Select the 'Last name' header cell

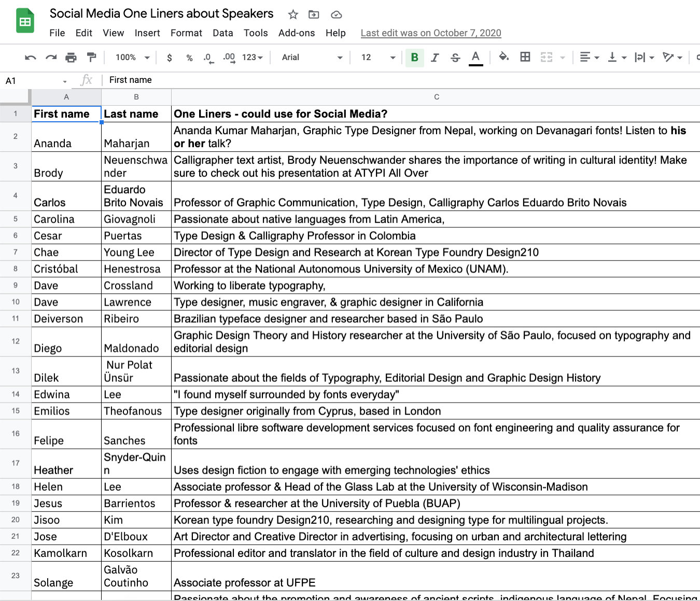[136, 114]
